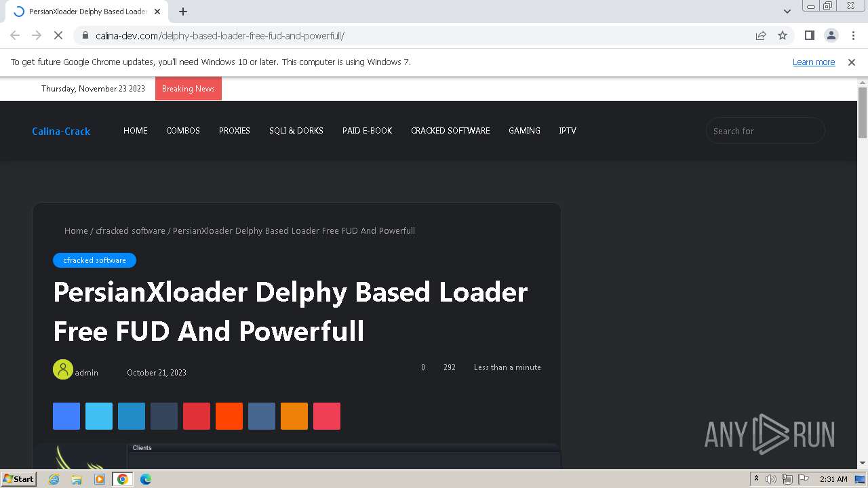Open the admin author link
This screenshot has width=868, height=488.
(87, 373)
